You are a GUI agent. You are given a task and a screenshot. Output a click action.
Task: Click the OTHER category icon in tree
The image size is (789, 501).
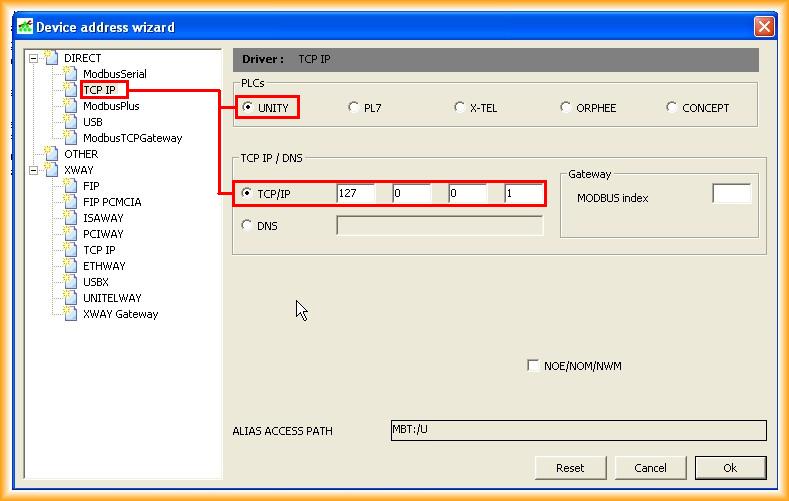50,154
